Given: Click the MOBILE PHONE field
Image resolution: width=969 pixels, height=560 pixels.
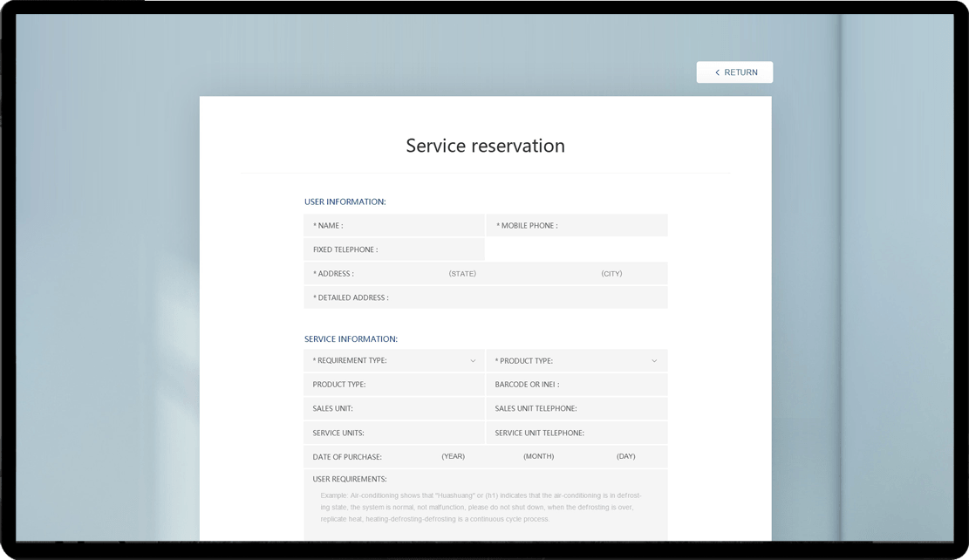Looking at the screenshot, I should tap(611, 226).
